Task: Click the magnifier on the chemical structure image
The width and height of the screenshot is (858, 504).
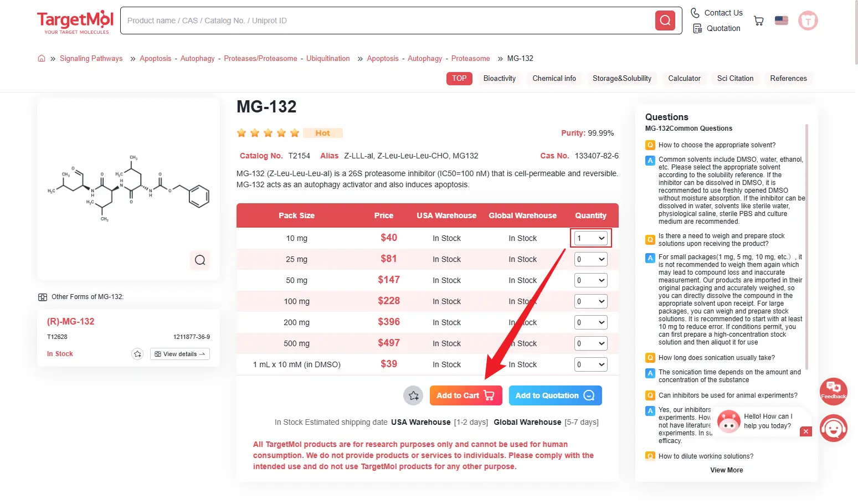Action: tap(200, 260)
